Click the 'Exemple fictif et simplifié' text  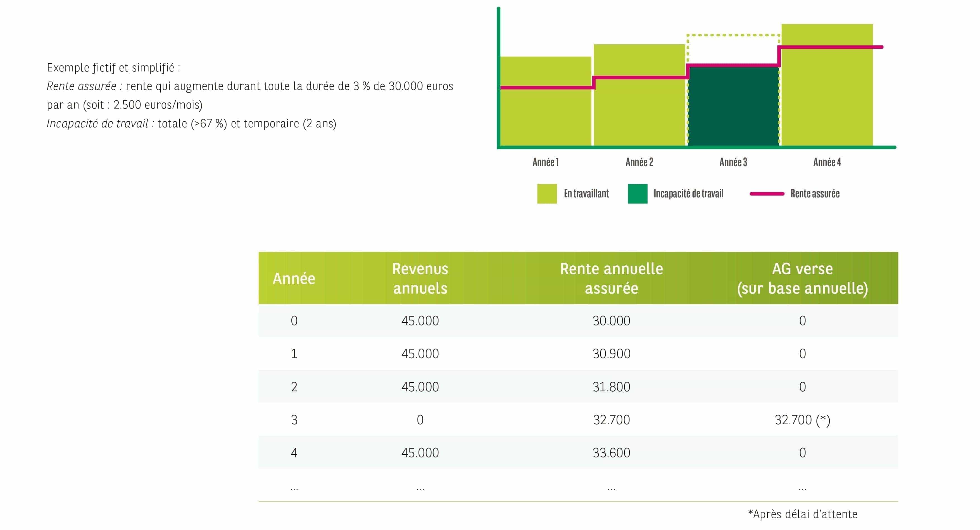click(113, 68)
